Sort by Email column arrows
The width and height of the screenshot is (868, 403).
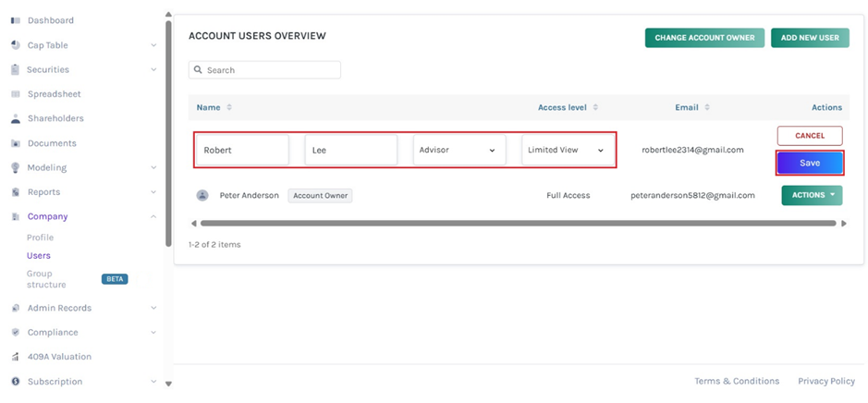pos(707,107)
